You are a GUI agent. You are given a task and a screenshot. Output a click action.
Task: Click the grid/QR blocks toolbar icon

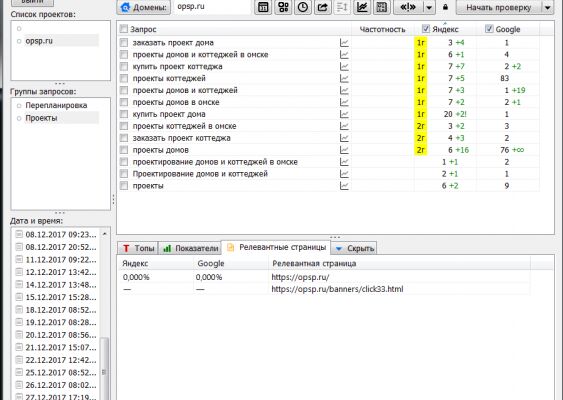pos(283,7)
